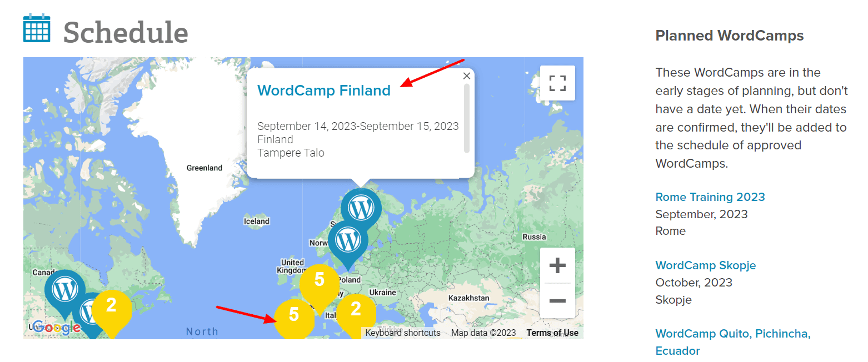Zoom in on the map

(x=557, y=265)
